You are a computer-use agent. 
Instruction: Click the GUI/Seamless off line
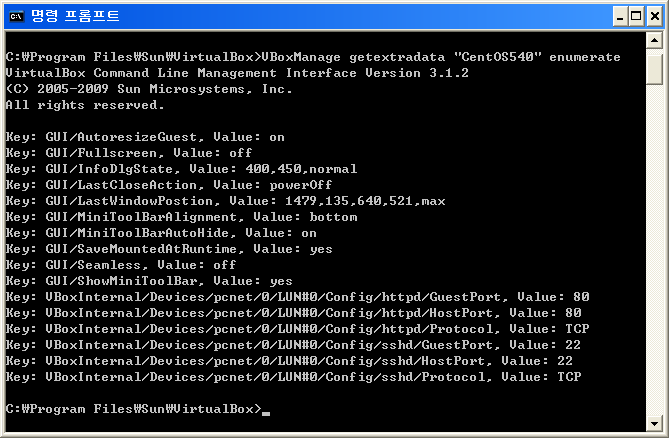121,265
